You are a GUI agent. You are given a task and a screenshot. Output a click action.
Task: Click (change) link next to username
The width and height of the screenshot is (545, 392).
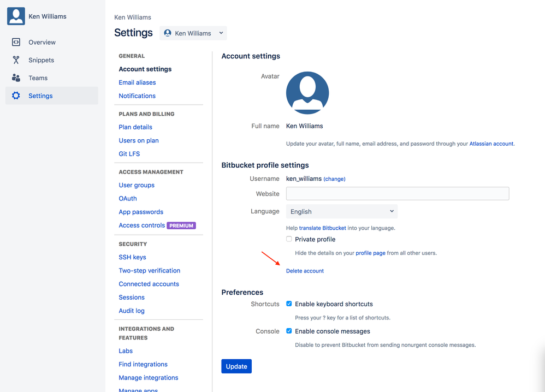click(x=334, y=179)
